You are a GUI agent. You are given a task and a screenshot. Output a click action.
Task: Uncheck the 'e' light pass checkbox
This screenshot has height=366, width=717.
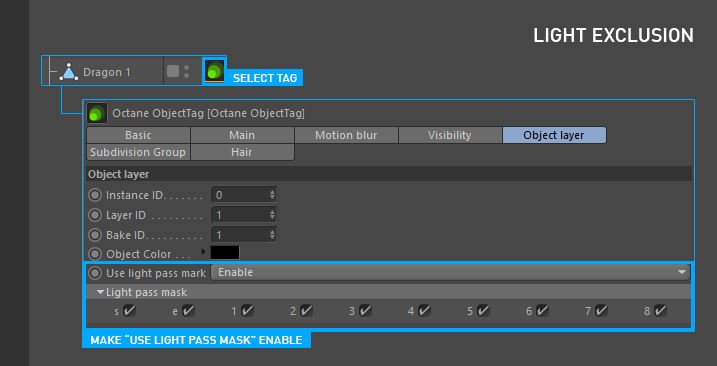click(188, 311)
